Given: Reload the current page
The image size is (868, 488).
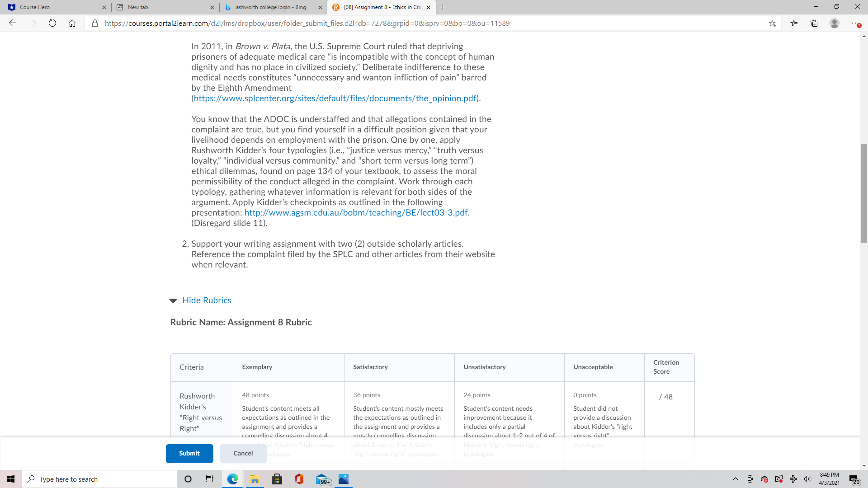Looking at the screenshot, I should pyautogui.click(x=52, y=23).
